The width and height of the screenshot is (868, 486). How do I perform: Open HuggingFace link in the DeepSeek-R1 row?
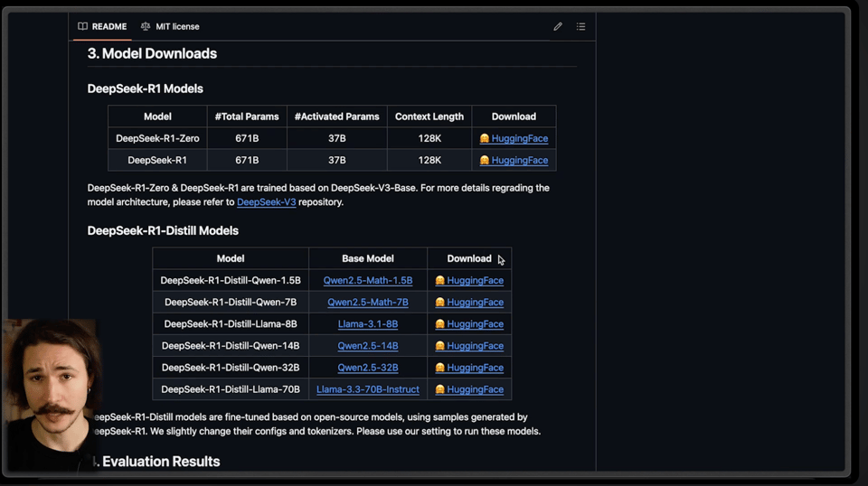[514, 160]
